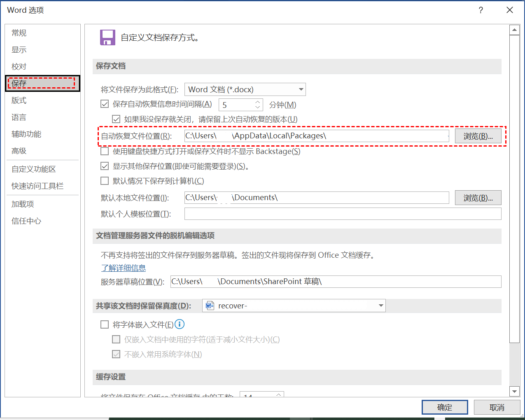Enable 不显示 Backstage checkbox
The height and width of the screenshot is (420, 525).
click(105, 151)
